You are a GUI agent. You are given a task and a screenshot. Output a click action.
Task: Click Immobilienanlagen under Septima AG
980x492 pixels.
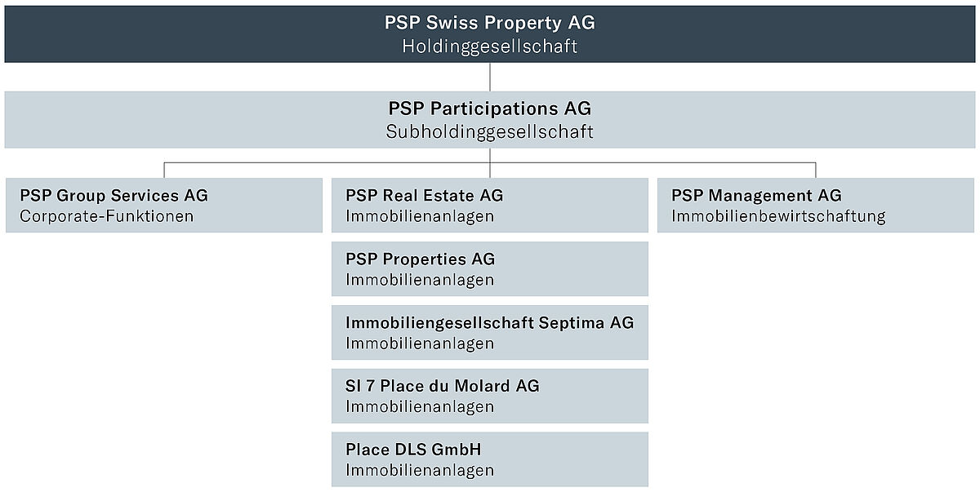(420, 344)
